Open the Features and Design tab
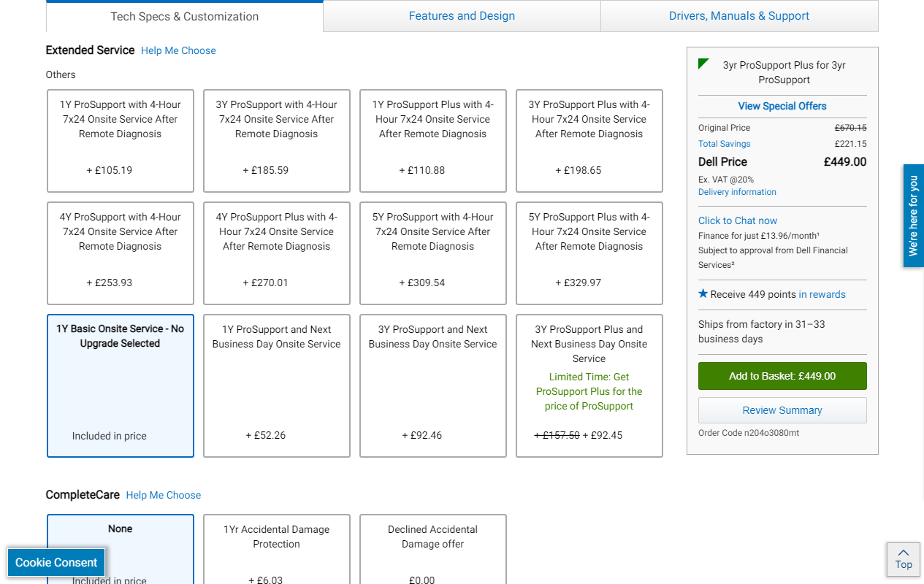Image resolution: width=924 pixels, height=584 pixels. pyautogui.click(x=462, y=16)
